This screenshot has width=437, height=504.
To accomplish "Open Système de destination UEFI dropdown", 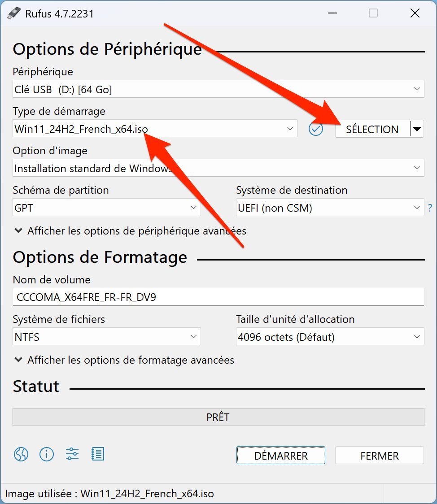I will (x=330, y=207).
